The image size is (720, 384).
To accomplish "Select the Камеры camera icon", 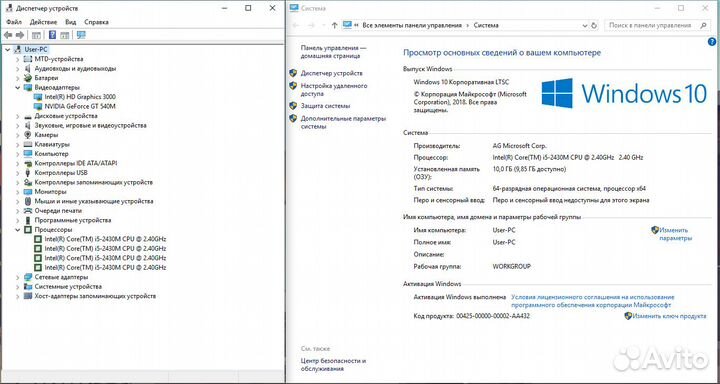I will [28, 135].
